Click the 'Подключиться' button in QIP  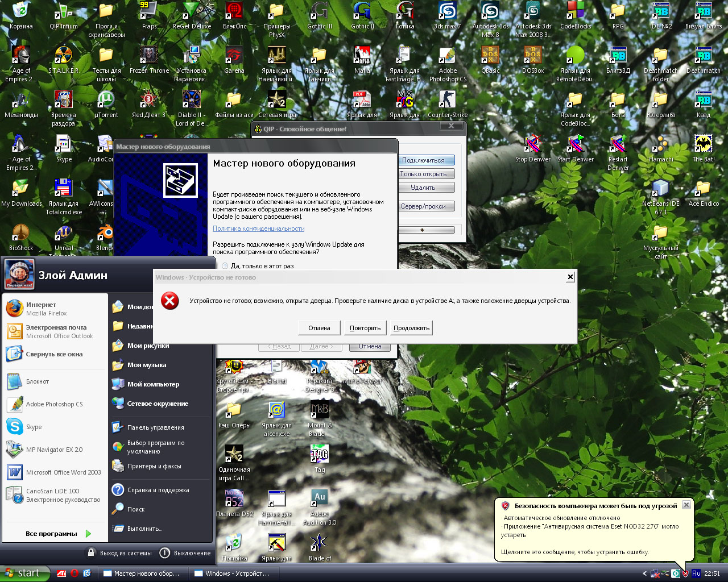pos(427,160)
